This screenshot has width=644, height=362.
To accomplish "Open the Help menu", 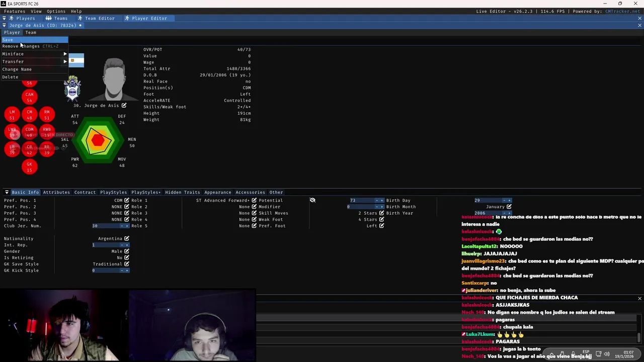I will pyautogui.click(x=76, y=12).
